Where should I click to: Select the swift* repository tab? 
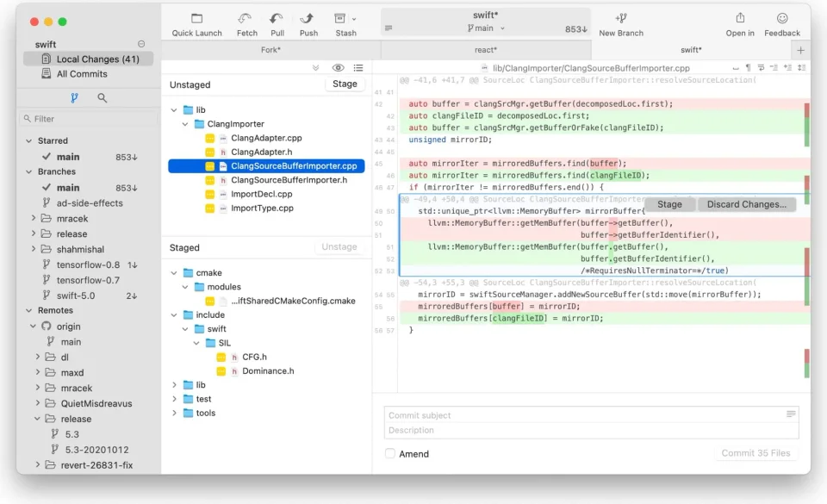point(691,50)
